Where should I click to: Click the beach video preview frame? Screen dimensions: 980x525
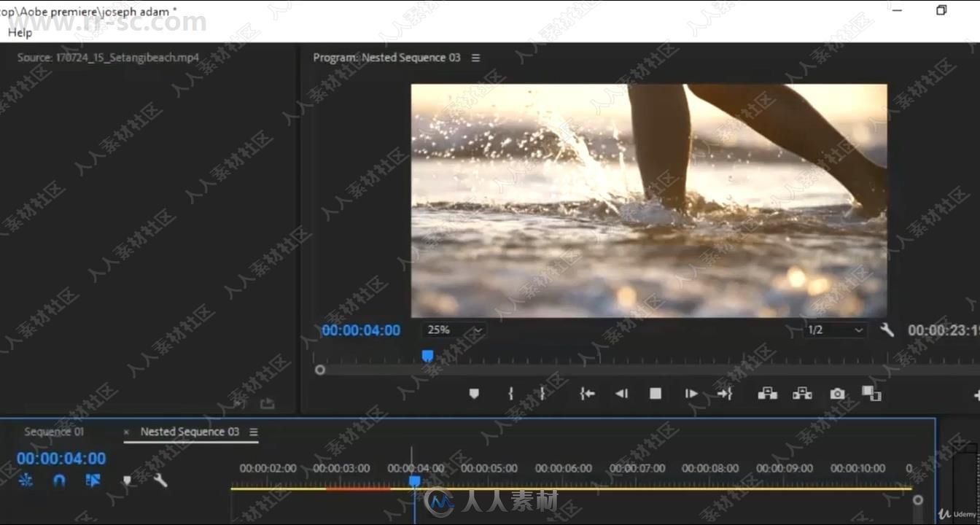point(649,201)
